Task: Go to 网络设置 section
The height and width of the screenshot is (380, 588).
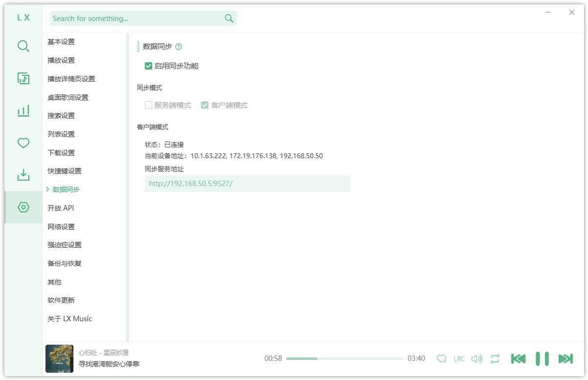Action: pyautogui.click(x=61, y=227)
